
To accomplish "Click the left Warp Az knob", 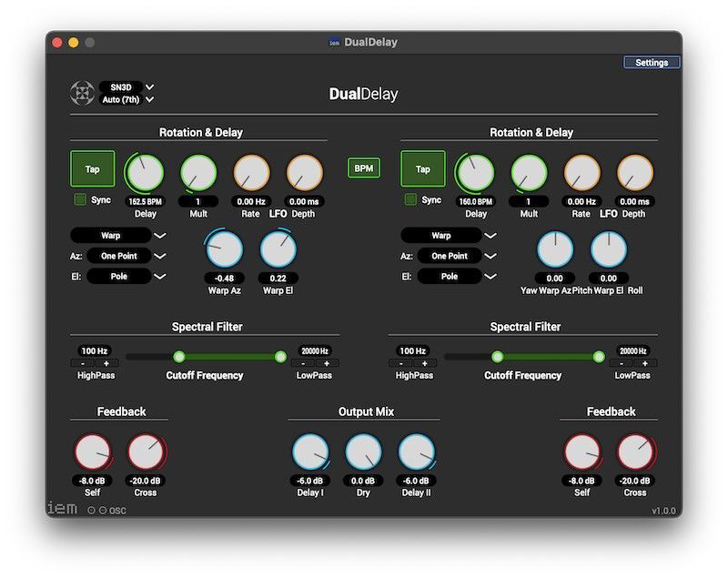I will [x=225, y=250].
